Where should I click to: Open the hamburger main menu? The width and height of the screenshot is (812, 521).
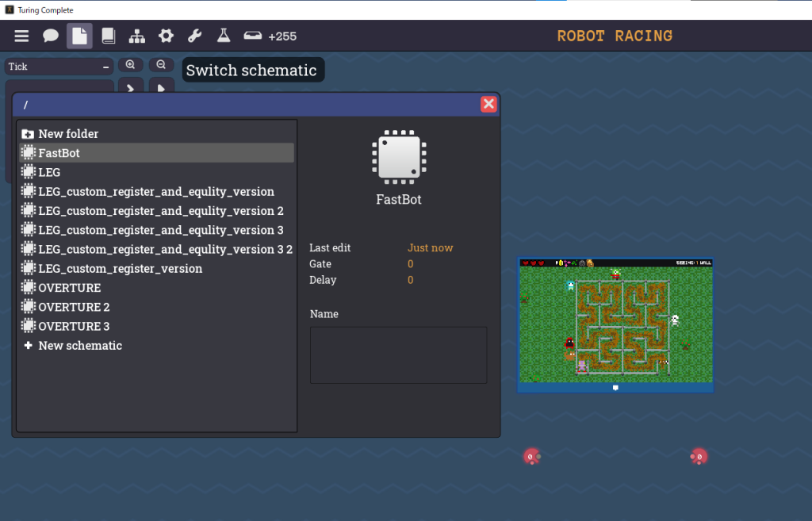pyautogui.click(x=21, y=36)
